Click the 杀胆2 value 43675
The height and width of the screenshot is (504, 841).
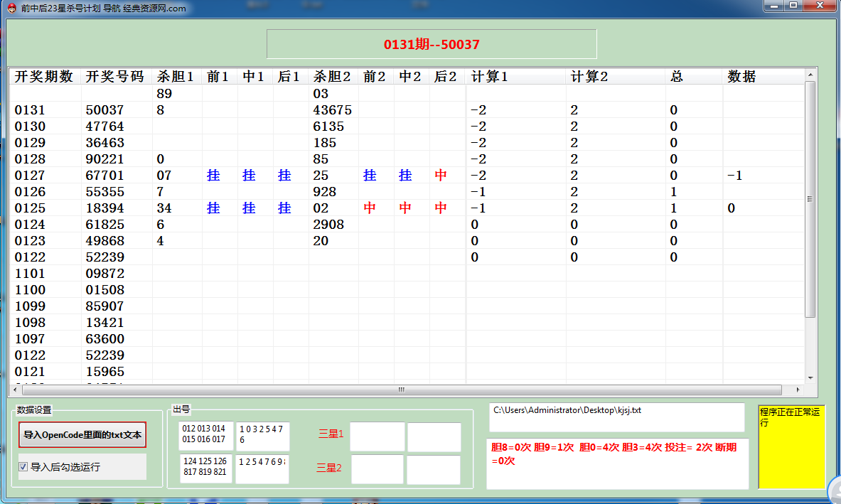click(333, 110)
